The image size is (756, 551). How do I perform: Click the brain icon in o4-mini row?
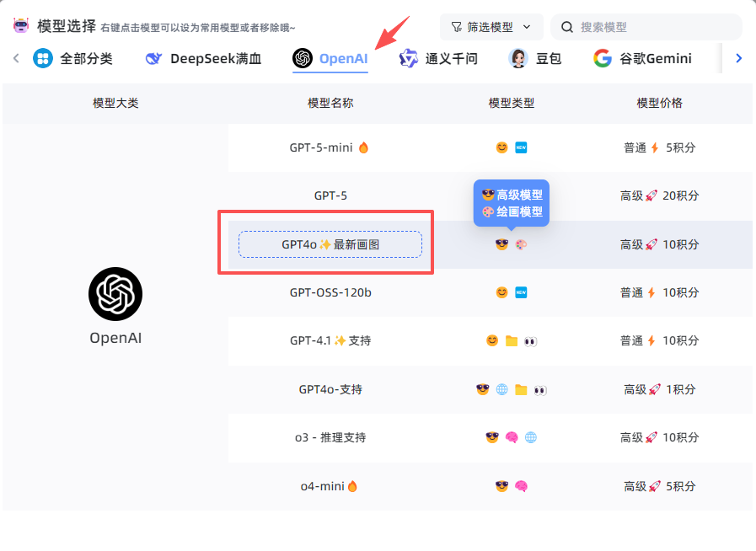tap(521, 486)
